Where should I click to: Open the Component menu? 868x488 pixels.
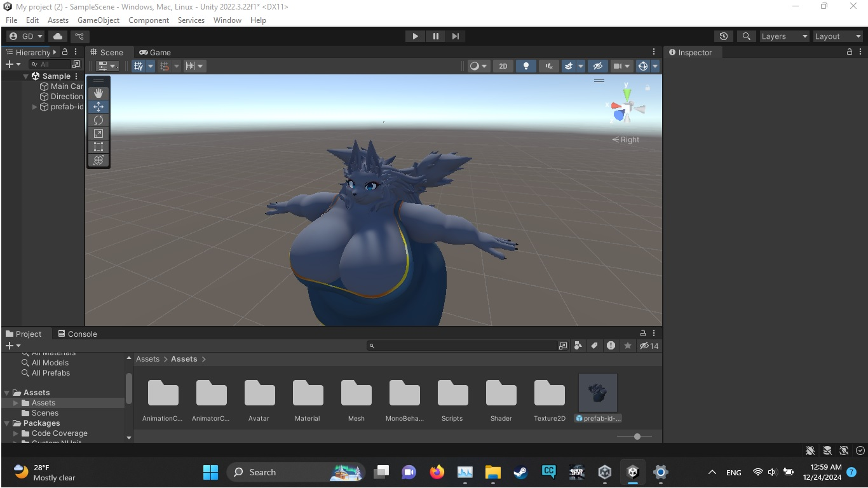(x=148, y=20)
